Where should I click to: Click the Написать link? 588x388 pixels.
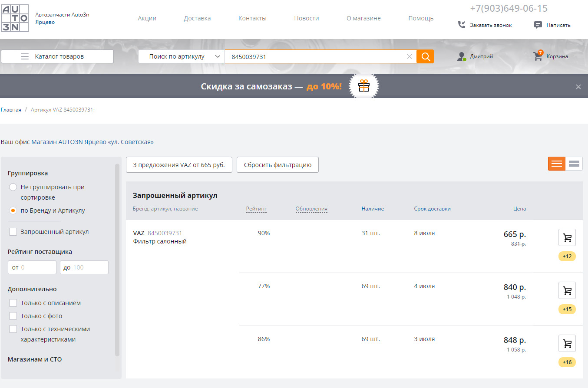[558, 25]
